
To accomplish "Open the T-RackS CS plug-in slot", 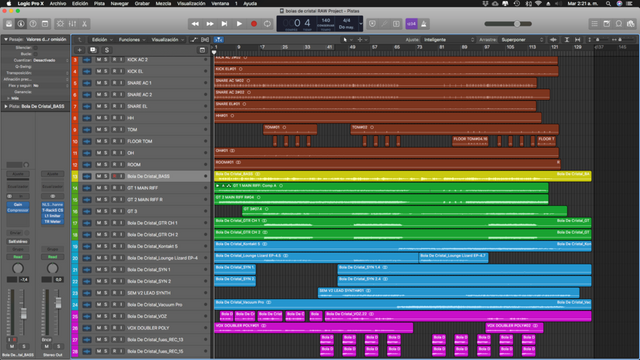I will point(53,210).
